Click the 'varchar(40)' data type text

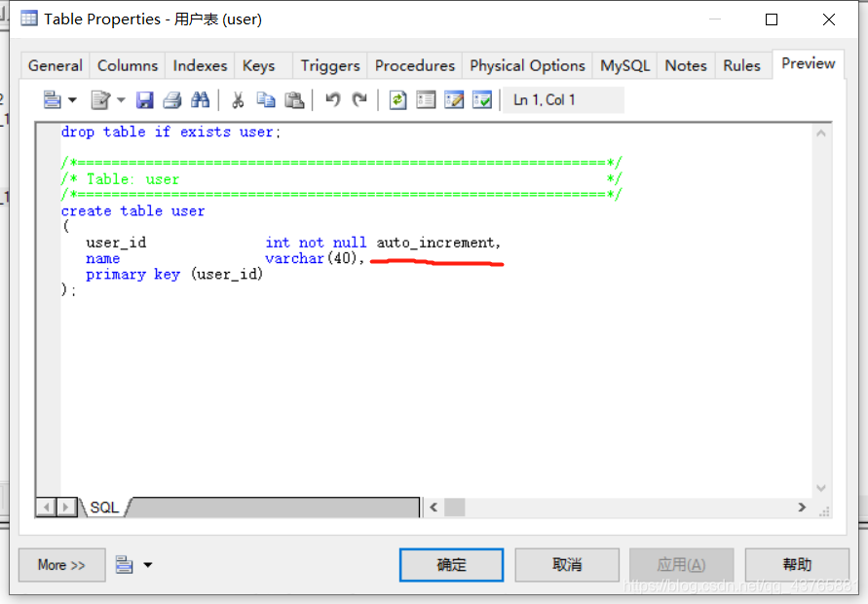click(314, 258)
